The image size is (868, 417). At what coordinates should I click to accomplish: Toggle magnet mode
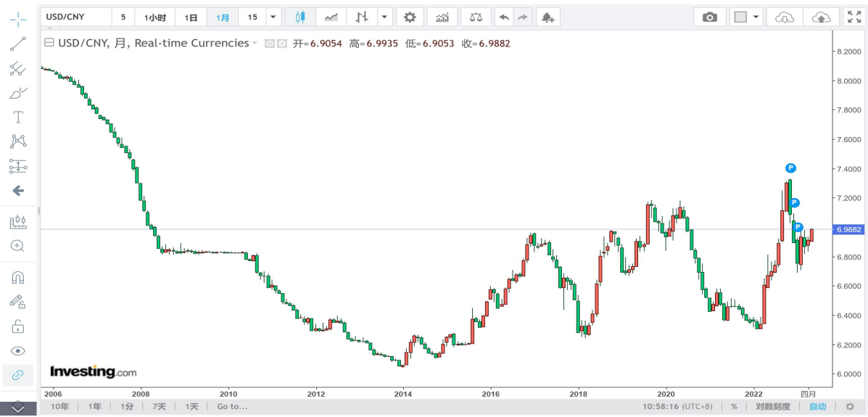(18, 277)
